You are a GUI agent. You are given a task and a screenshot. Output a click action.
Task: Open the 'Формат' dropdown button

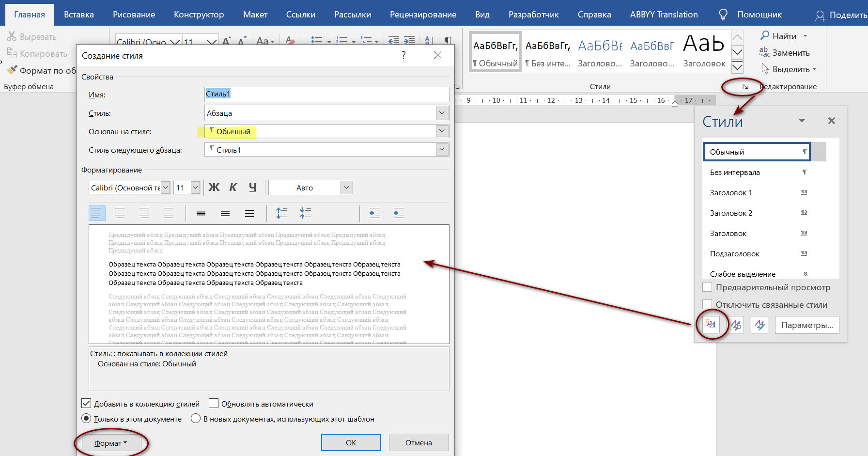(x=110, y=443)
